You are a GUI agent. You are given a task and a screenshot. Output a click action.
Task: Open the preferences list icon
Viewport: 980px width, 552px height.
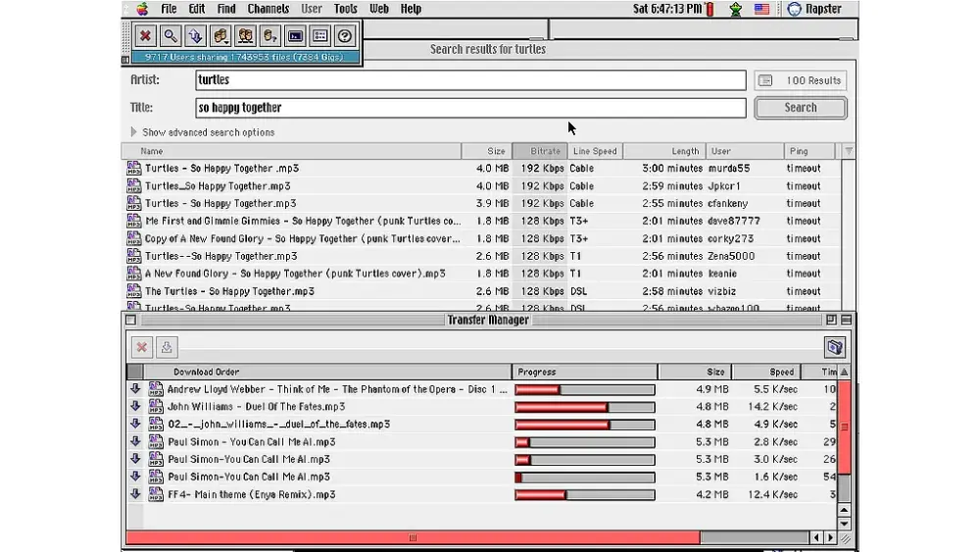point(320,36)
